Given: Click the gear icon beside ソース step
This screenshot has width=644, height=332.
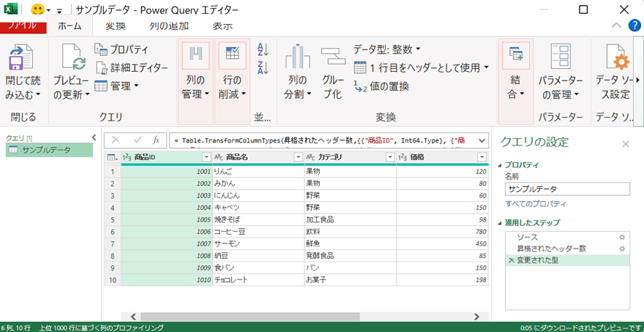Looking at the screenshot, I should 621,238.
